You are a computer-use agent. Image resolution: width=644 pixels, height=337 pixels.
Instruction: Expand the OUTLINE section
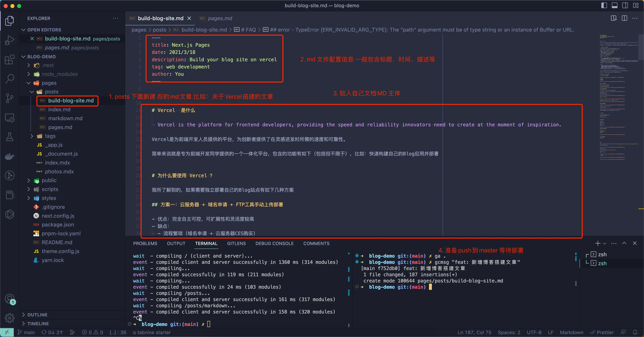coord(38,315)
